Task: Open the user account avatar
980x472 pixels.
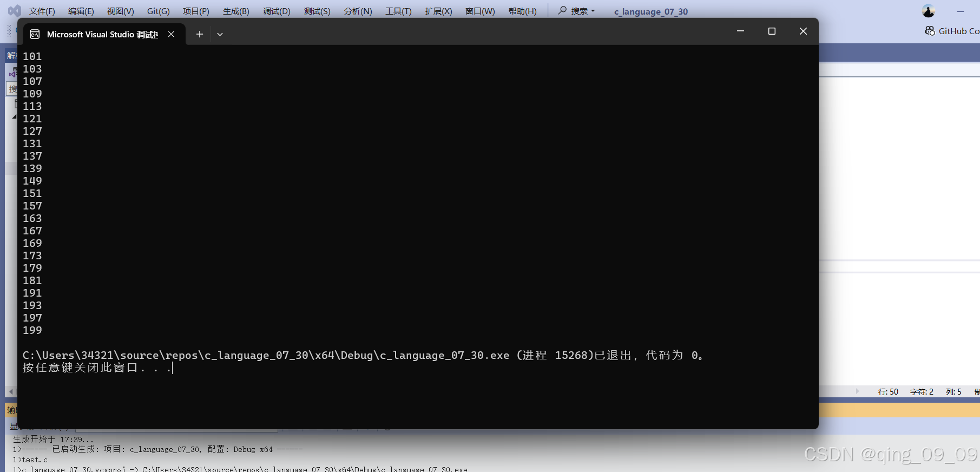Action: tap(929, 11)
